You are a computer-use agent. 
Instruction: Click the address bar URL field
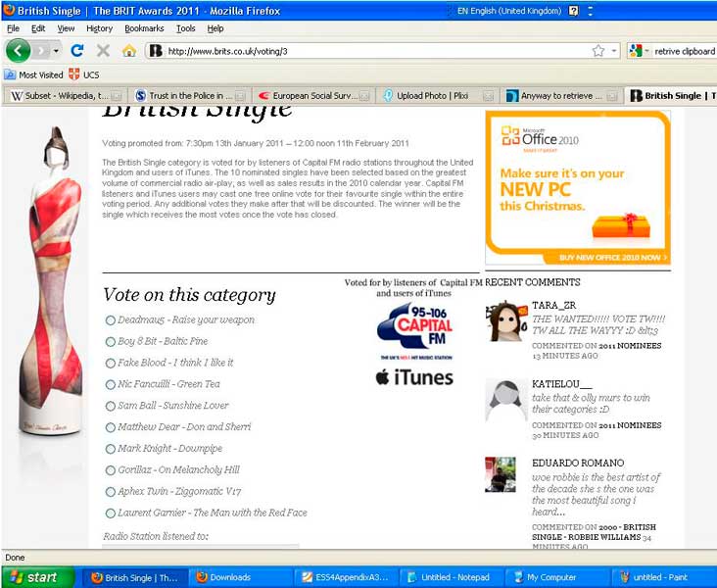[372, 51]
